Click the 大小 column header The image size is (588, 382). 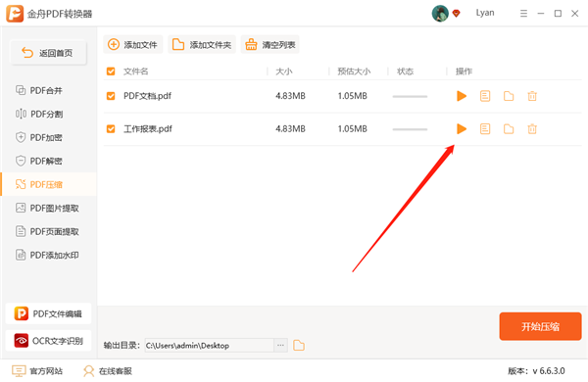point(283,72)
